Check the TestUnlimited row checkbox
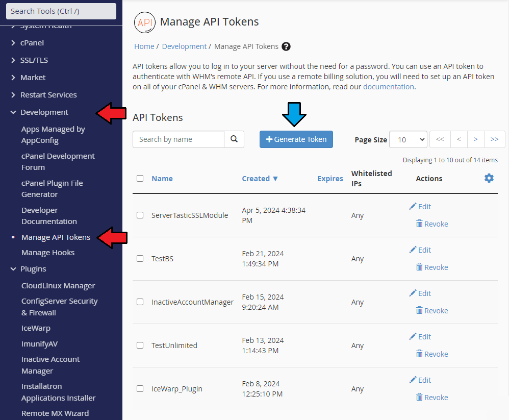Image resolution: width=509 pixels, height=420 pixels. [x=140, y=345]
